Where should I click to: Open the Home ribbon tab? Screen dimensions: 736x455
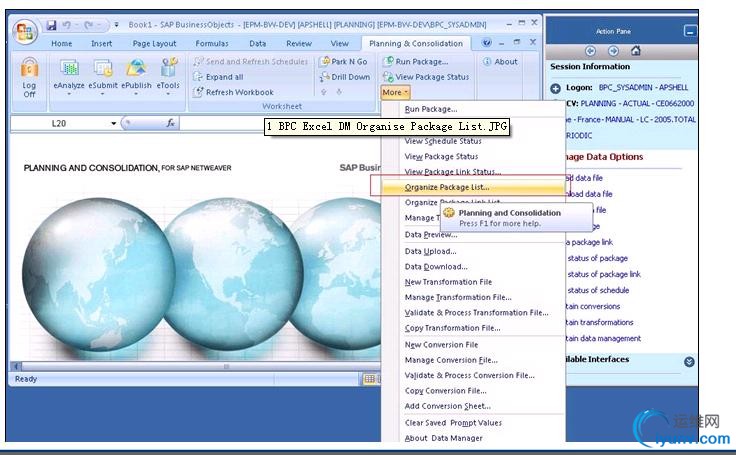(x=62, y=44)
